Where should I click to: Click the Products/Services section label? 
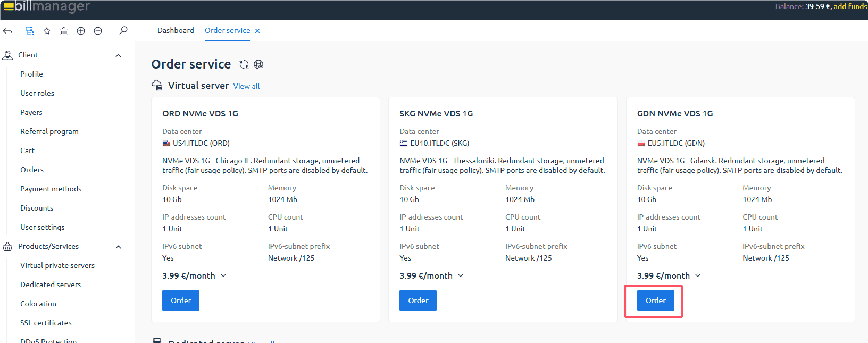tap(48, 246)
